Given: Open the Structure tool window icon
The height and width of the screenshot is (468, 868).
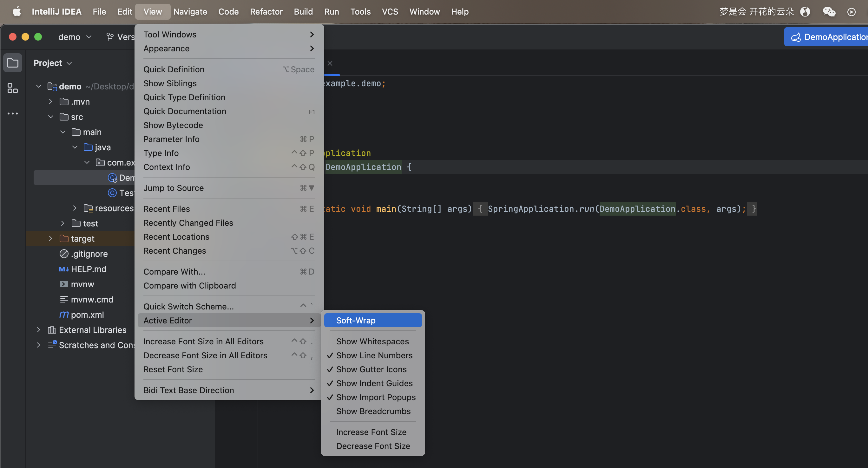Looking at the screenshot, I should 12,88.
